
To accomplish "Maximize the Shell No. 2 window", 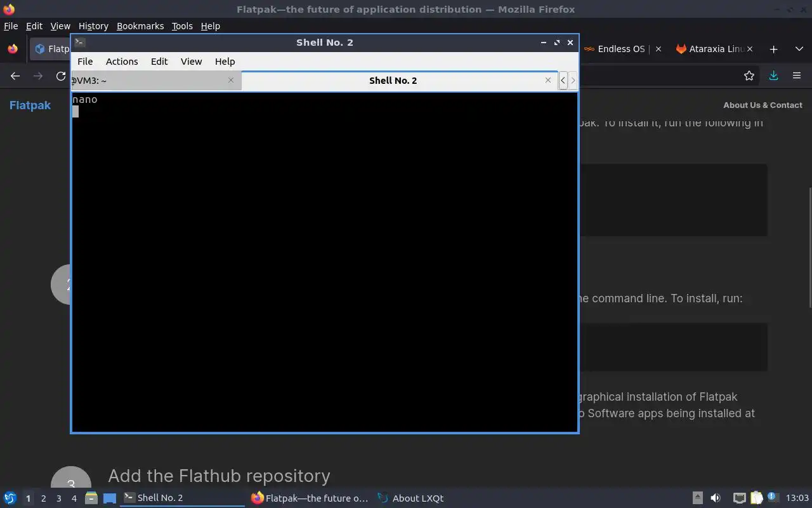I will point(557,43).
